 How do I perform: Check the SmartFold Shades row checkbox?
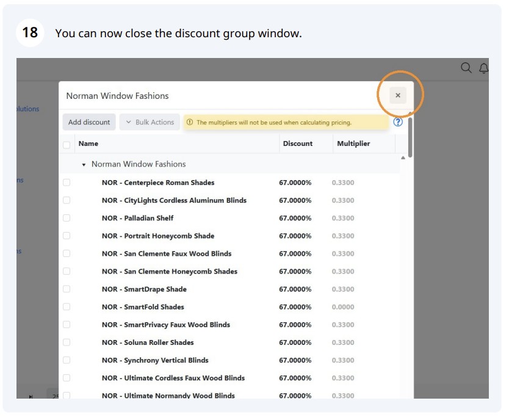(67, 306)
